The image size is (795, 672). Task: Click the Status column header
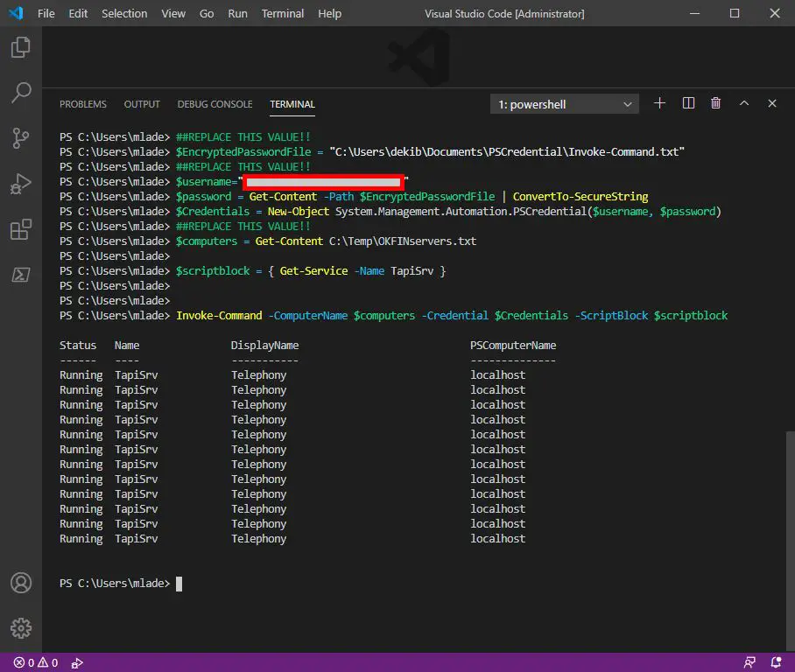[x=78, y=345]
